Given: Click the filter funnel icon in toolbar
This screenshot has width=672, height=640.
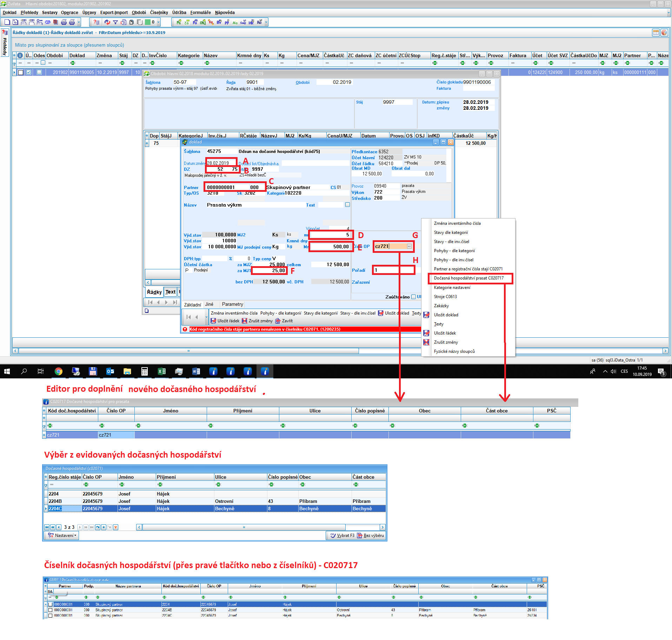Looking at the screenshot, I should tap(115, 22).
